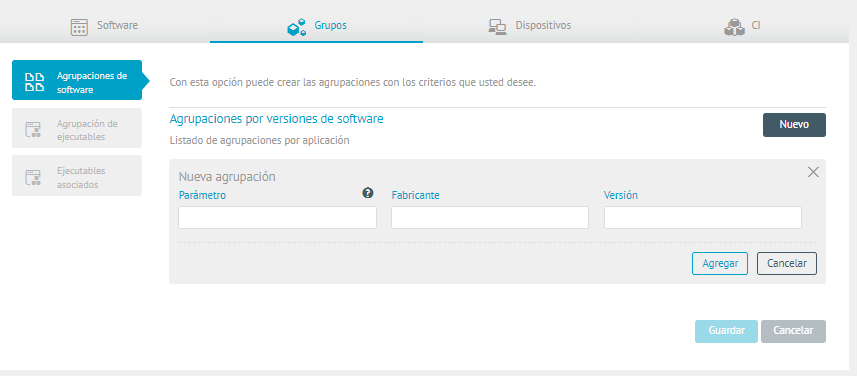The image size is (857, 376).
Task: Click the CI stacked boxes icon
Action: tap(734, 27)
